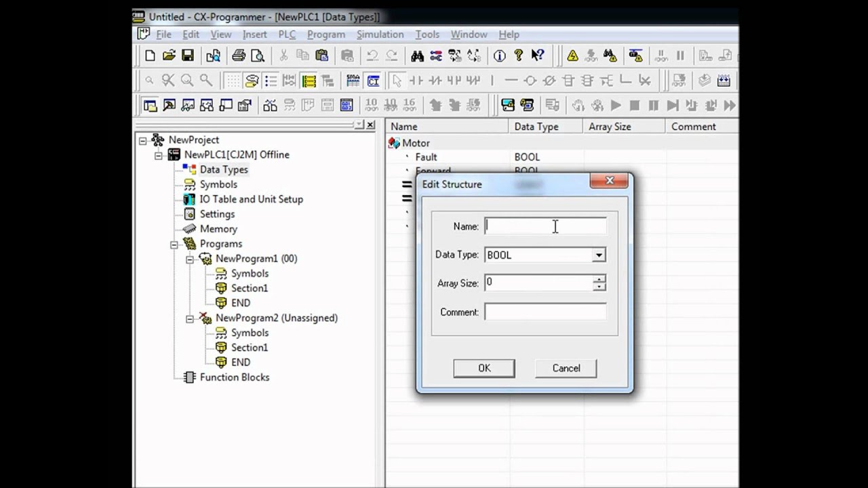Activate the context help pointer icon

(x=538, y=56)
